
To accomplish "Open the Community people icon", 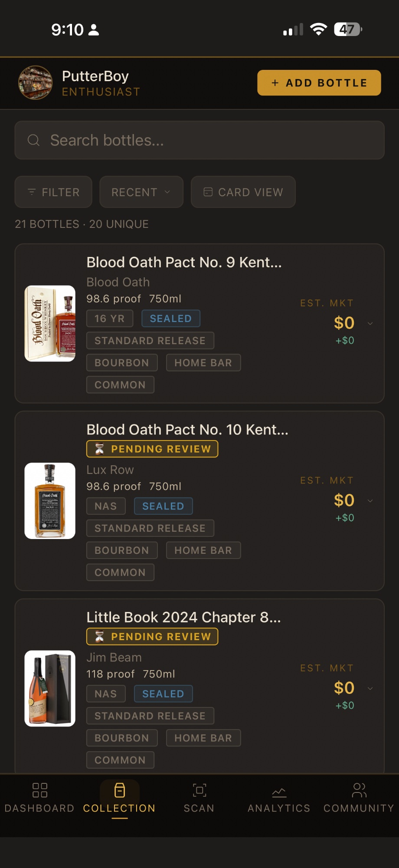I will coord(359,790).
